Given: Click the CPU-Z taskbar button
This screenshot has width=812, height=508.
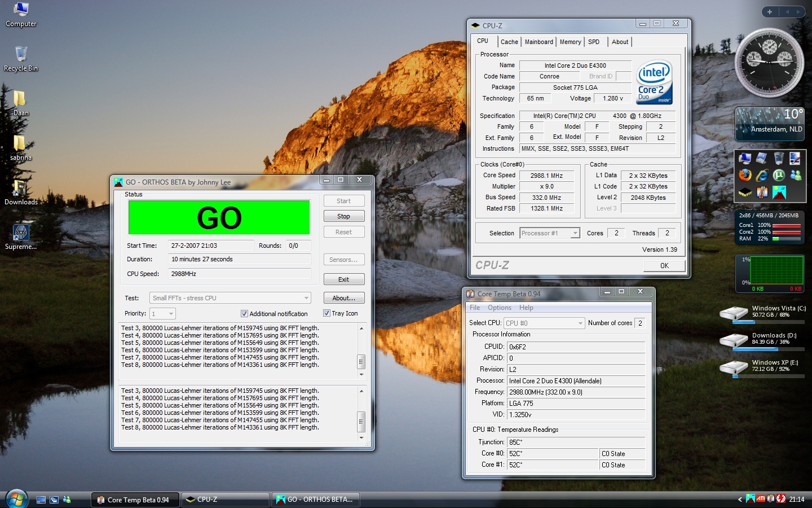Looking at the screenshot, I should [x=225, y=500].
